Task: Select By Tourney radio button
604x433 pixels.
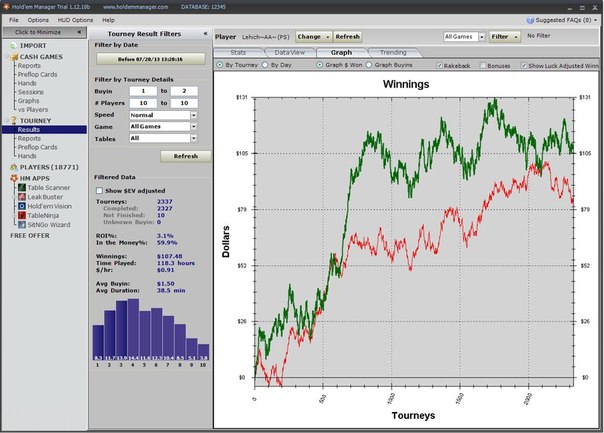Action: tap(220, 65)
